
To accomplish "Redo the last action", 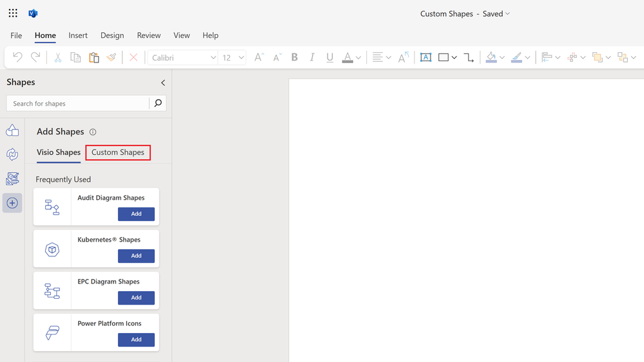I will 35,57.
